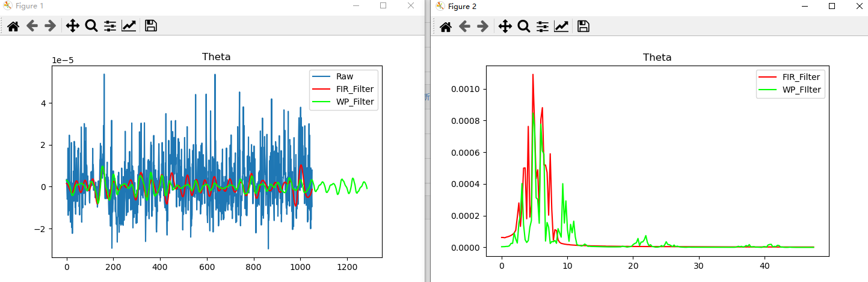The image size is (868, 282).
Task: Click y-axis tick '−2' in Figure 1
Action: coord(40,229)
